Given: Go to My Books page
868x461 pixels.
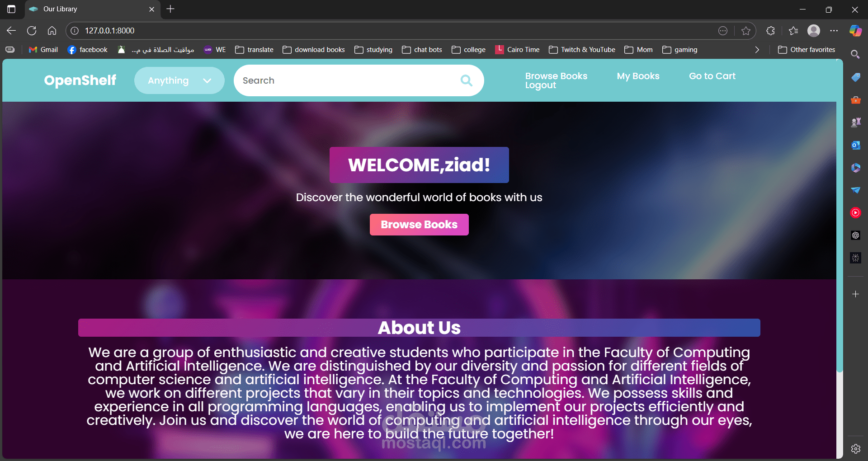Looking at the screenshot, I should pos(638,76).
